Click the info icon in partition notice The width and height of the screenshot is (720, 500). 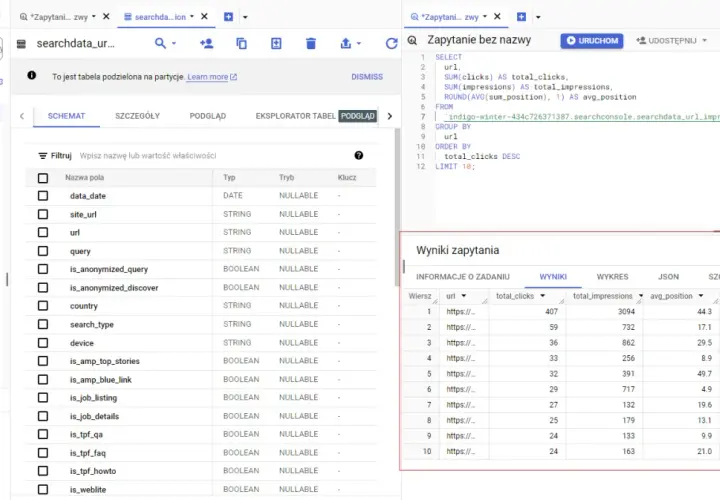tap(32, 75)
